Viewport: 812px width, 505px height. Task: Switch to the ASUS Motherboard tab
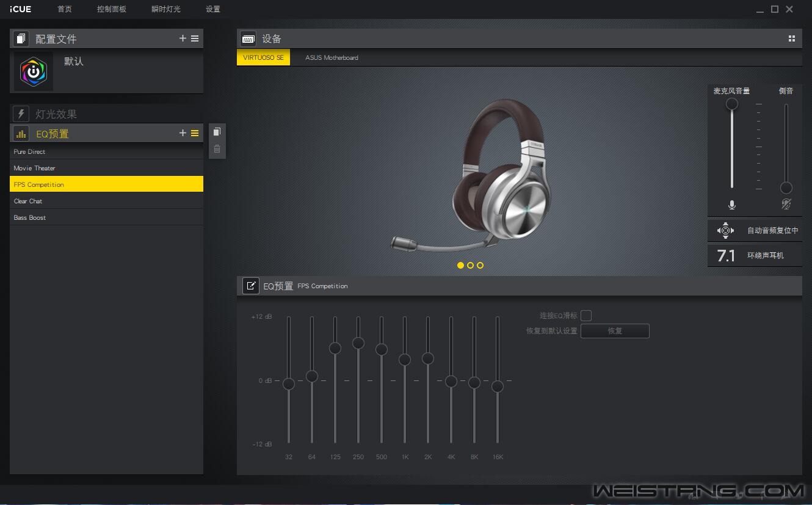pos(332,57)
